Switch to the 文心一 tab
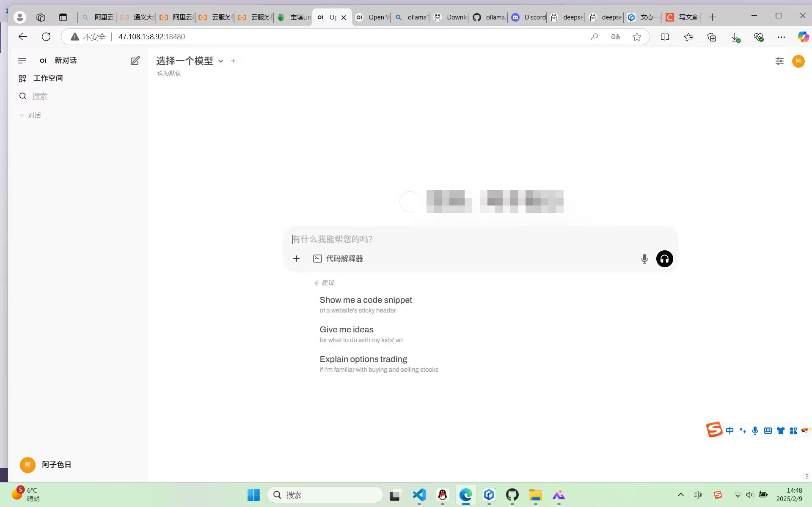 tap(644, 17)
